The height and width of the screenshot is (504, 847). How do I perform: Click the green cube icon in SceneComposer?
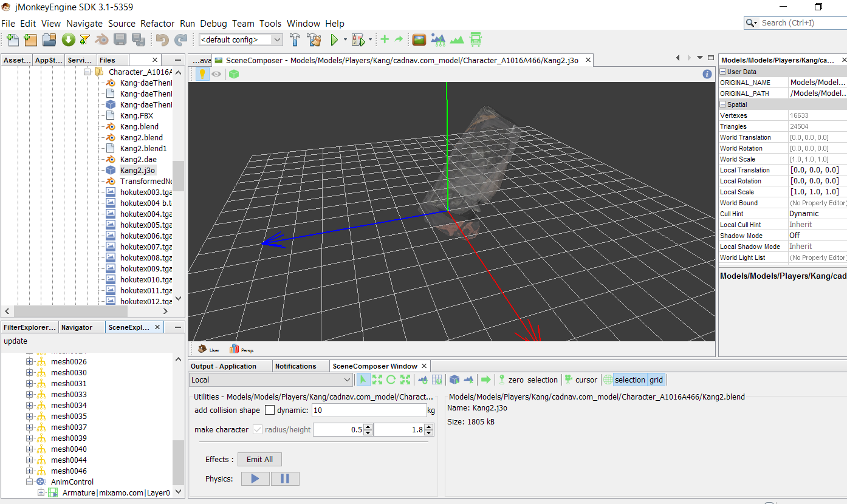pos(234,74)
